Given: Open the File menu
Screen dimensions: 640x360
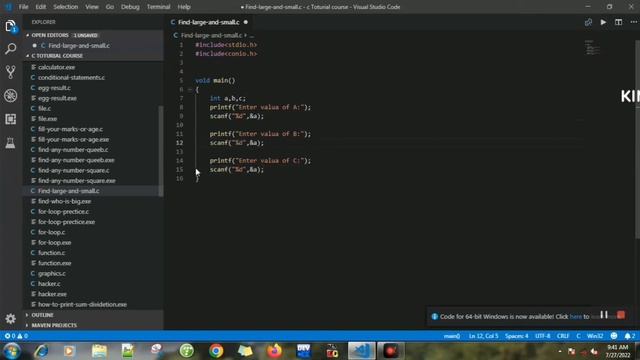Looking at the screenshot, I should (x=24, y=7).
